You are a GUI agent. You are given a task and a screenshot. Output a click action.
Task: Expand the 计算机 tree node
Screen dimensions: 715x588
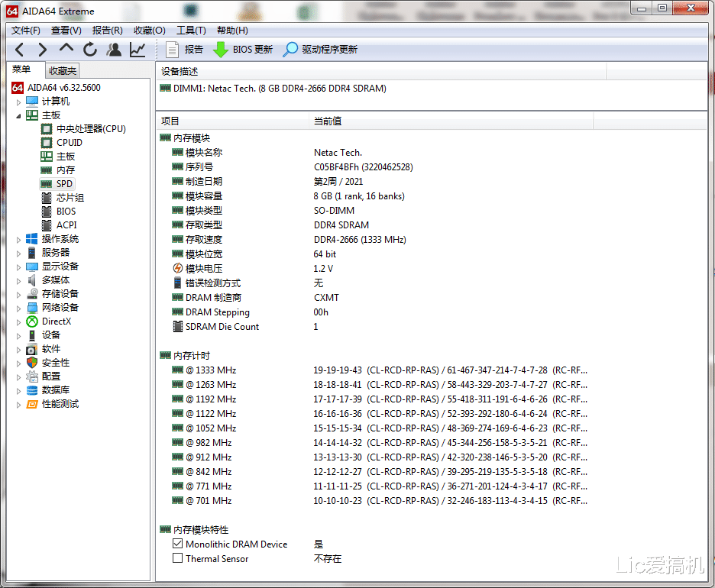pos(19,102)
